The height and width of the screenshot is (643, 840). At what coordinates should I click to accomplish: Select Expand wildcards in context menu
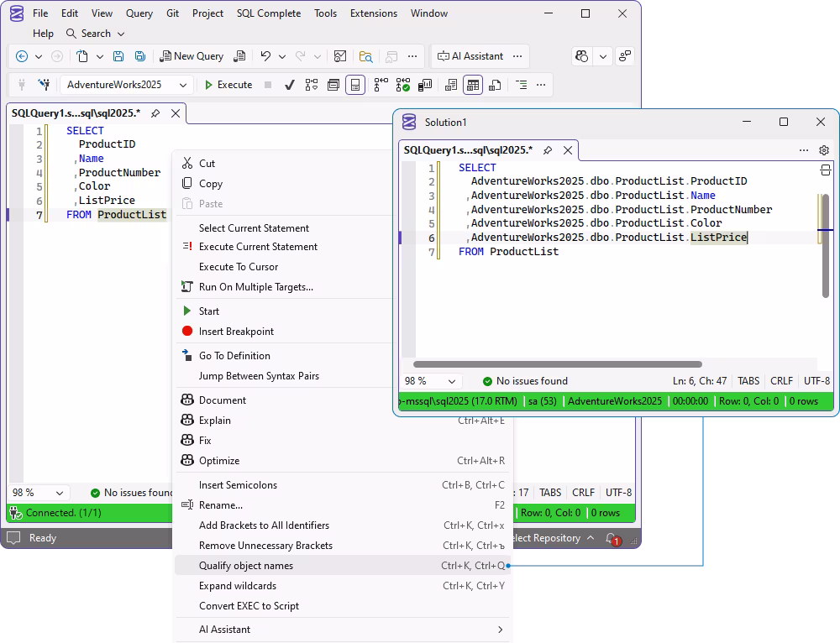343,586
